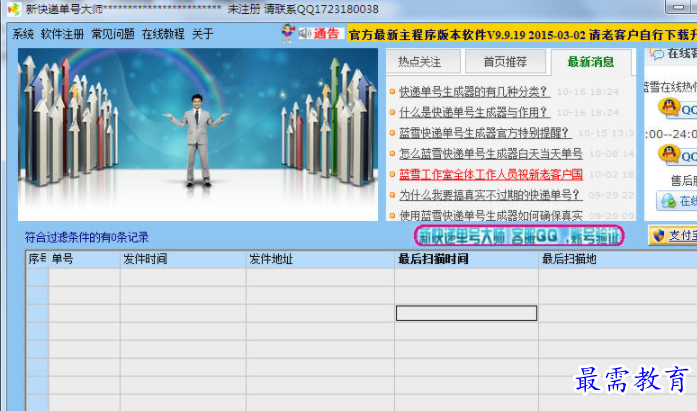The height and width of the screenshot is (411, 697).
Task: Click the 支付宝 payment button
Action: [673, 235]
